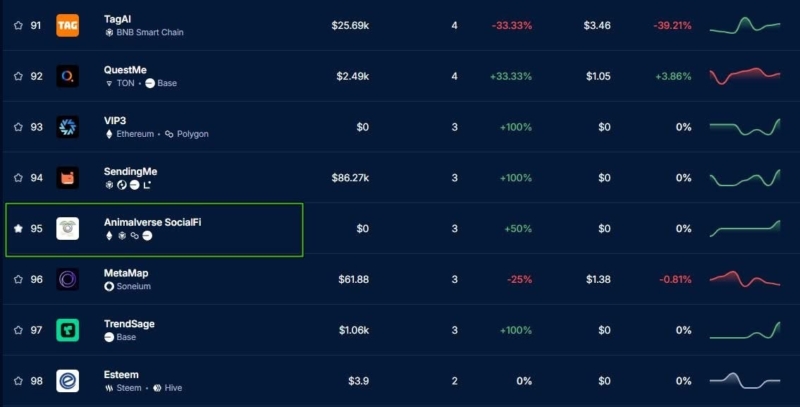Open the SendingMe project link
Image resolution: width=800 pixels, height=407 pixels.
click(x=130, y=171)
